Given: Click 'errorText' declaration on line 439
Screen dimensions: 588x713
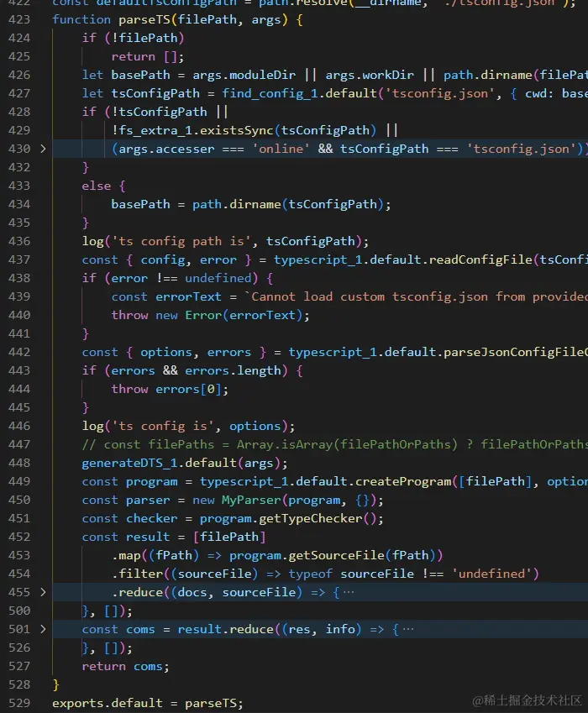Looking at the screenshot, I should tap(188, 297).
